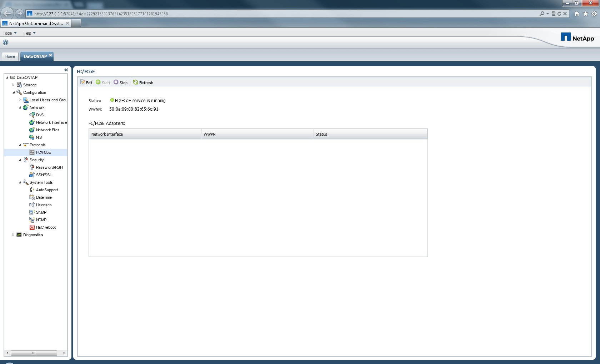
Task: Collapse the navigation pane with double-chevron icon
Action: tap(66, 70)
